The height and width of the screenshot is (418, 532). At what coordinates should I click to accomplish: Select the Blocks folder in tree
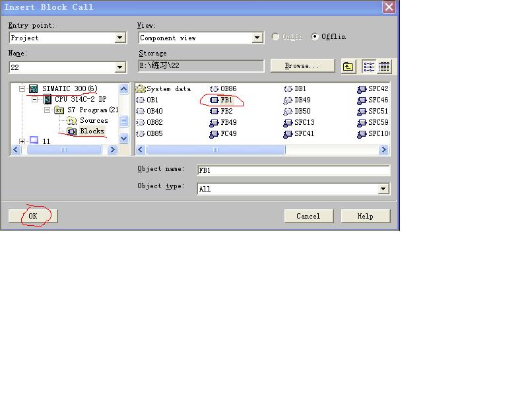point(86,131)
